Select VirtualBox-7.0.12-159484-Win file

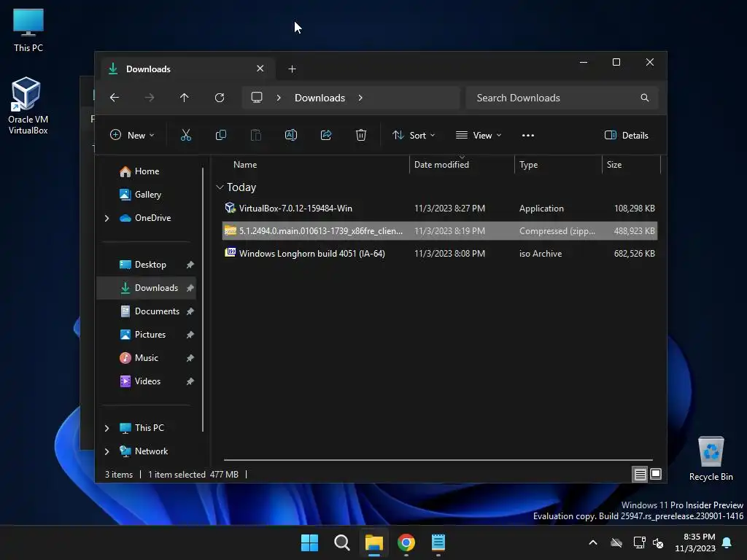(440, 209)
